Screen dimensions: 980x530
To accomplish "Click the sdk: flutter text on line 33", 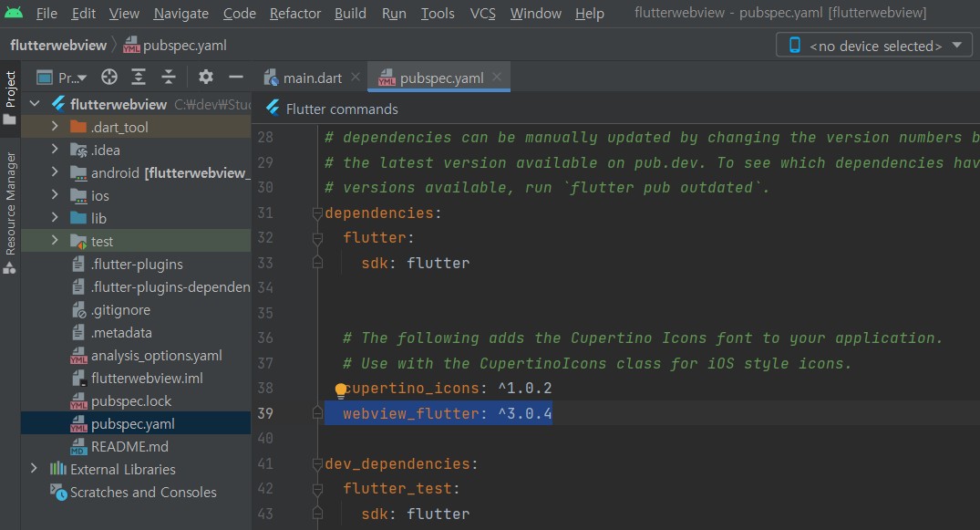I will click(415, 263).
